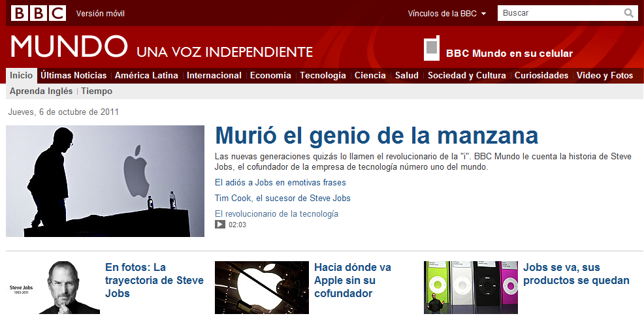This screenshot has width=644, height=316.
Task: Click the search magnifier icon
Action: pyautogui.click(x=628, y=13)
